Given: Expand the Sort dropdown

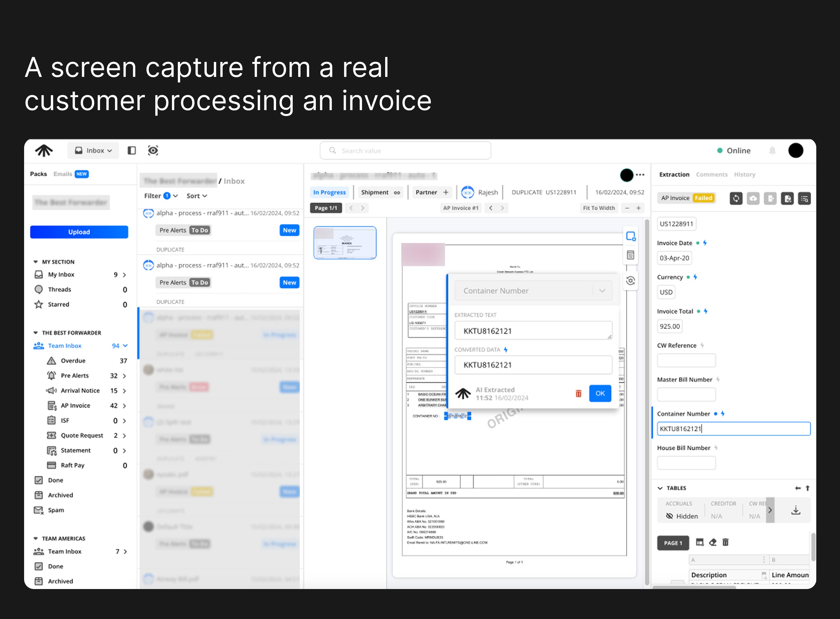Looking at the screenshot, I should 197,196.
